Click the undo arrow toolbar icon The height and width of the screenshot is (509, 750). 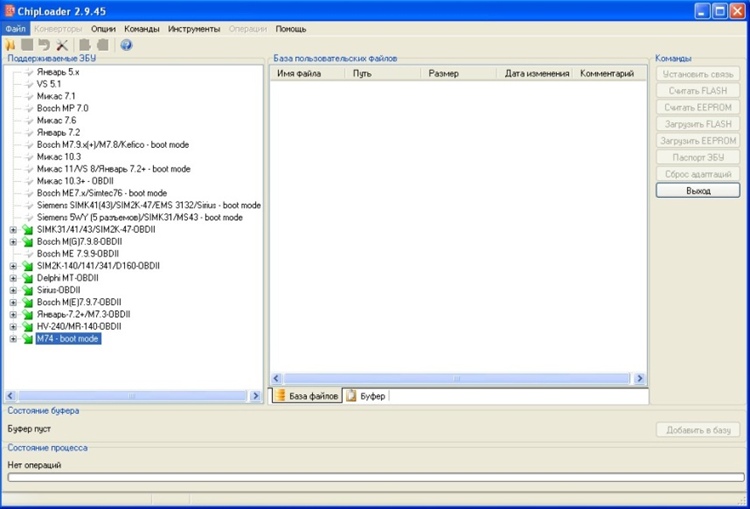point(44,45)
